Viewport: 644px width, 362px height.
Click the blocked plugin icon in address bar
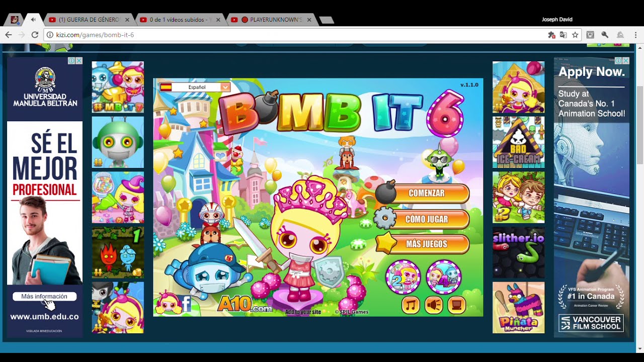click(551, 35)
